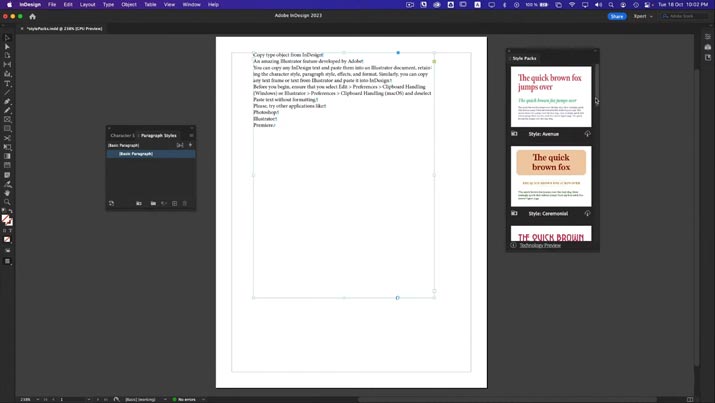Image resolution: width=715 pixels, height=403 pixels.
Task: Select the Note tool
Action: [7, 175]
